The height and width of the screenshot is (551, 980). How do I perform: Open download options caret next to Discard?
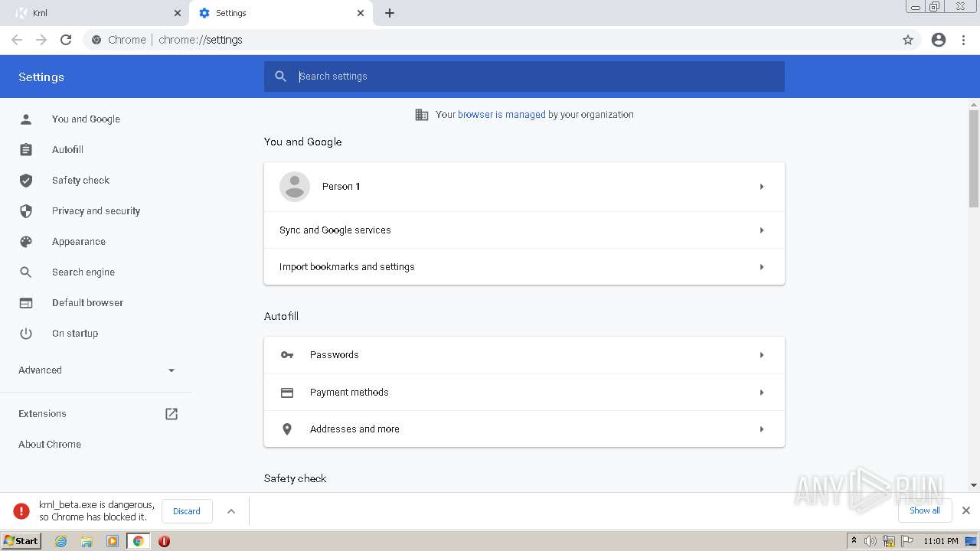tap(231, 511)
